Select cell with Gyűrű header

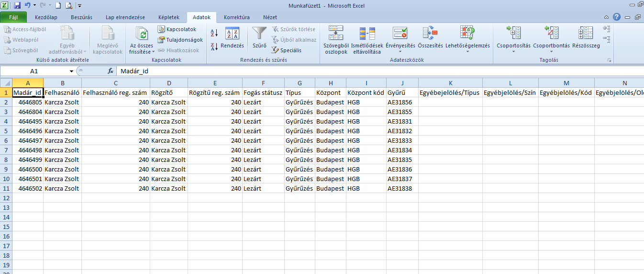pyautogui.click(x=402, y=92)
